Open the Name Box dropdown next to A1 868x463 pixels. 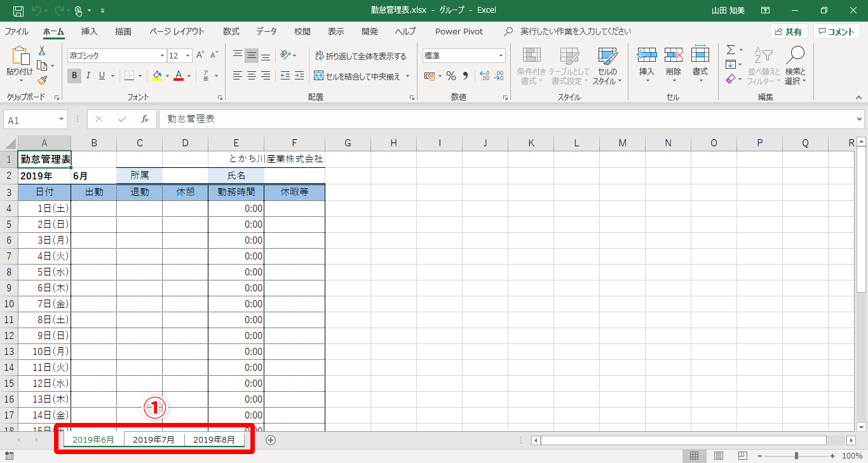[x=62, y=120]
